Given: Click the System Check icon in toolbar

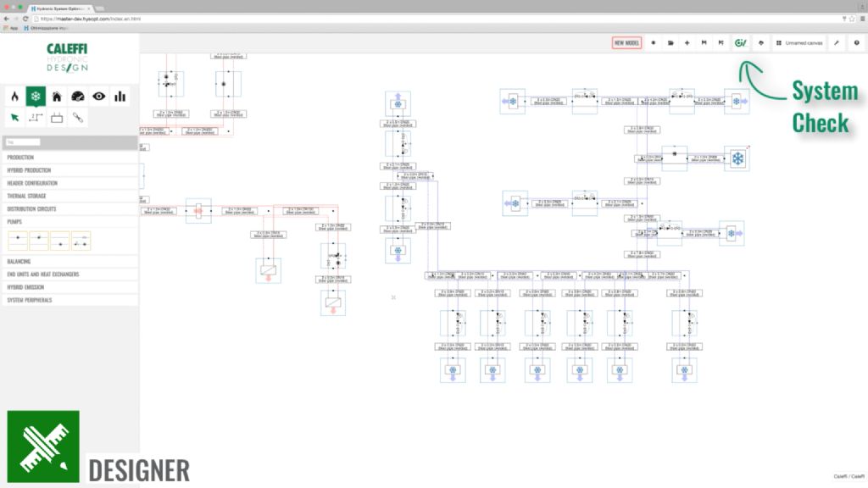Looking at the screenshot, I should click(x=741, y=42).
